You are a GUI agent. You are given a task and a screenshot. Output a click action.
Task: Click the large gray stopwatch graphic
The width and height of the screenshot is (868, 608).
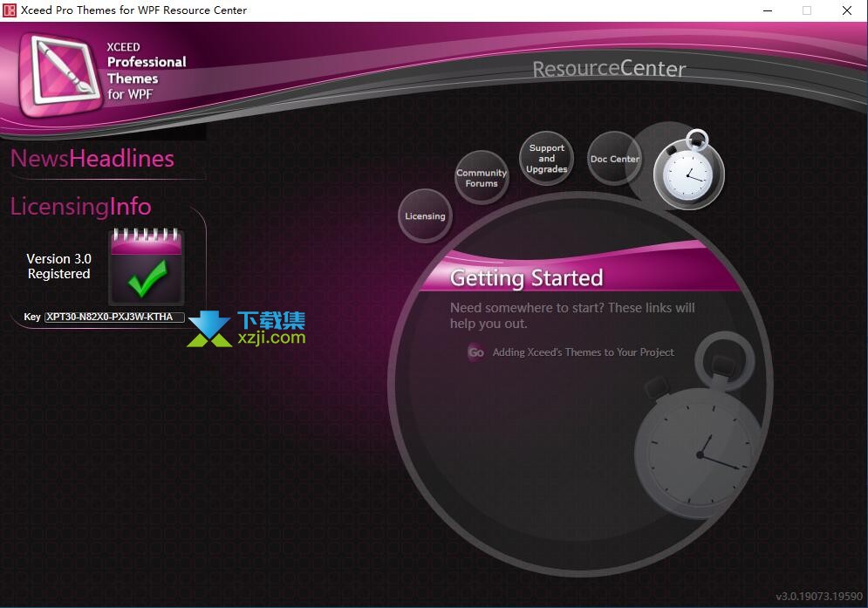[x=699, y=427]
